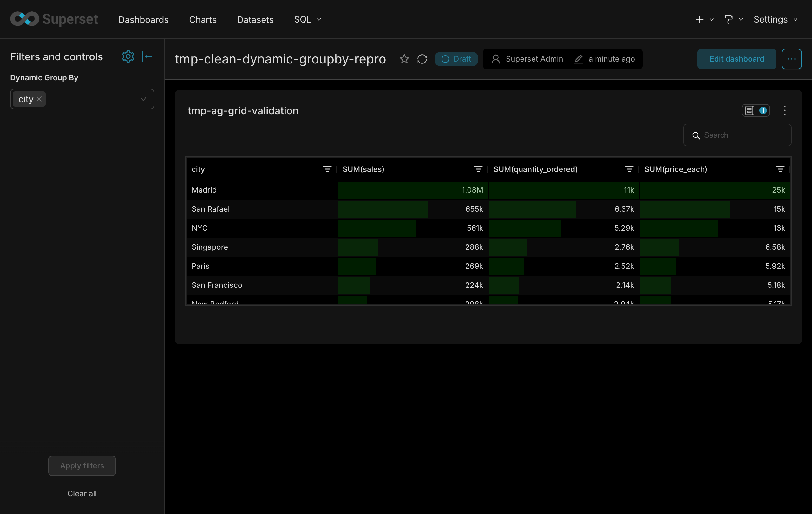Focus the chart Search input field
This screenshot has height=514, width=812.
[x=737, y=135]
